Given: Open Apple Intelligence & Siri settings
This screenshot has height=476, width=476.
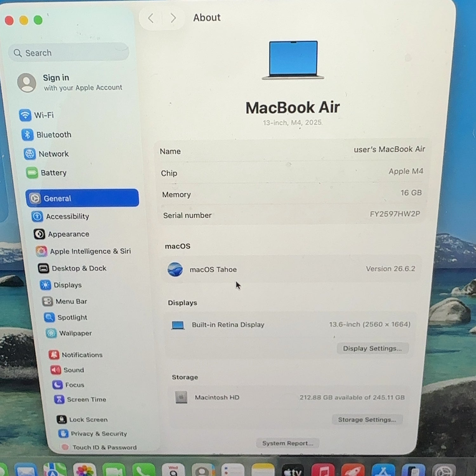Looking at the screenshot, I should pos(83,251).
